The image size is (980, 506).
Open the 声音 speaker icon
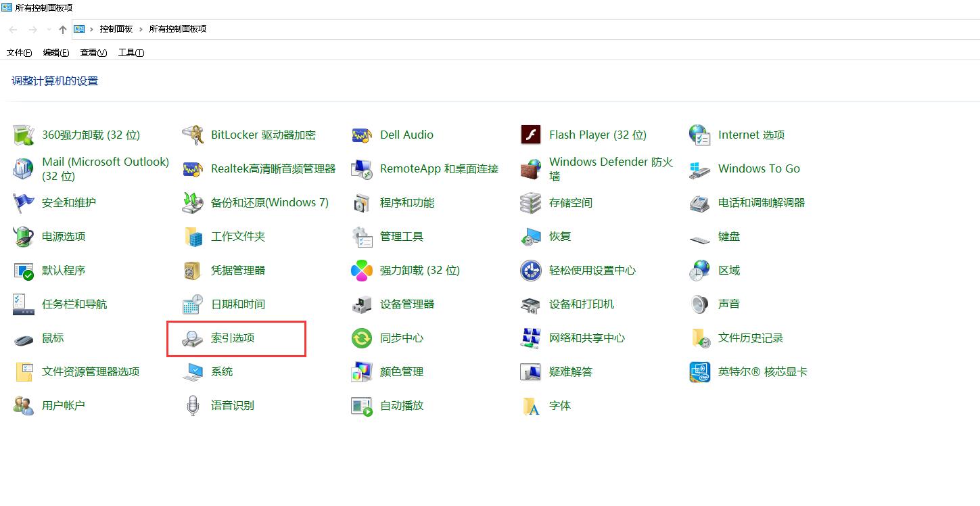tap(700, 304)
